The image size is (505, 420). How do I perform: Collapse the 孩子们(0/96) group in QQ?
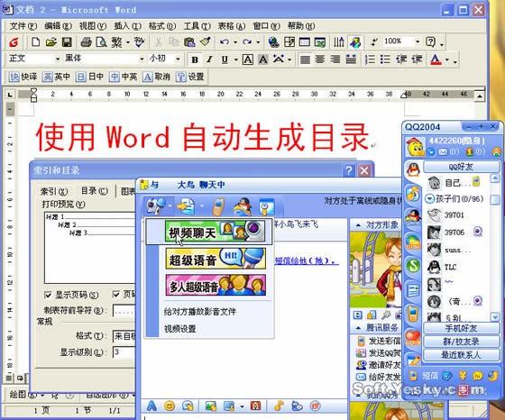coord(429,198)
